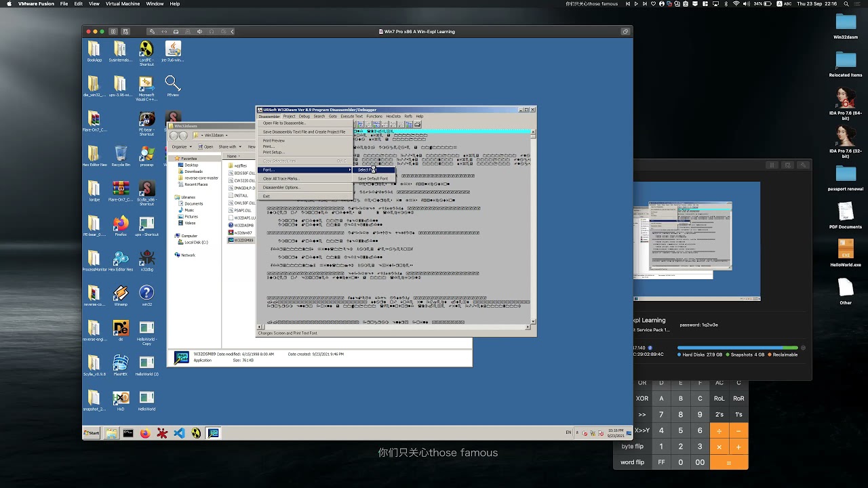
Task: Expand Libraries in Explorer navigation pane
Action: coord(188,197)
